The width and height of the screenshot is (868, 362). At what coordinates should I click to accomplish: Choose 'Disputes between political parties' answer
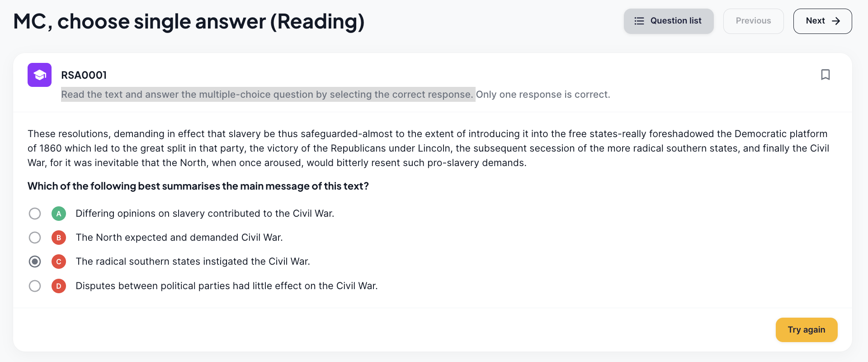click(226, 286)
